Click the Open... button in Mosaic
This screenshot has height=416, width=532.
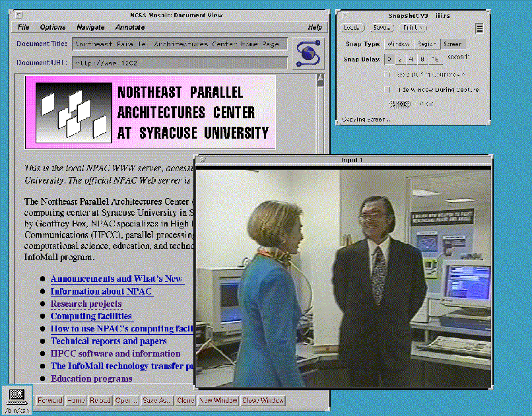click(x=126, y=400)
